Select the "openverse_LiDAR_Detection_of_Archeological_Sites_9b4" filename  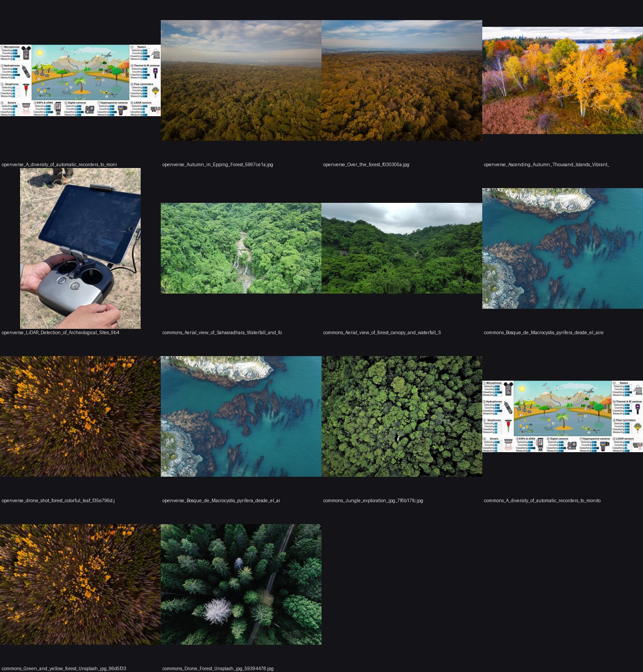61,332
